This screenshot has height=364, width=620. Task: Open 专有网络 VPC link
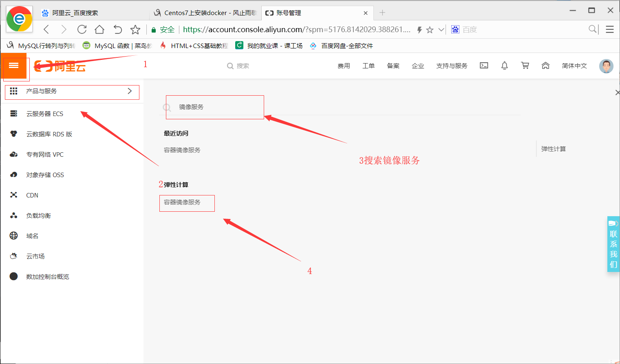click(x=45, y=154)
